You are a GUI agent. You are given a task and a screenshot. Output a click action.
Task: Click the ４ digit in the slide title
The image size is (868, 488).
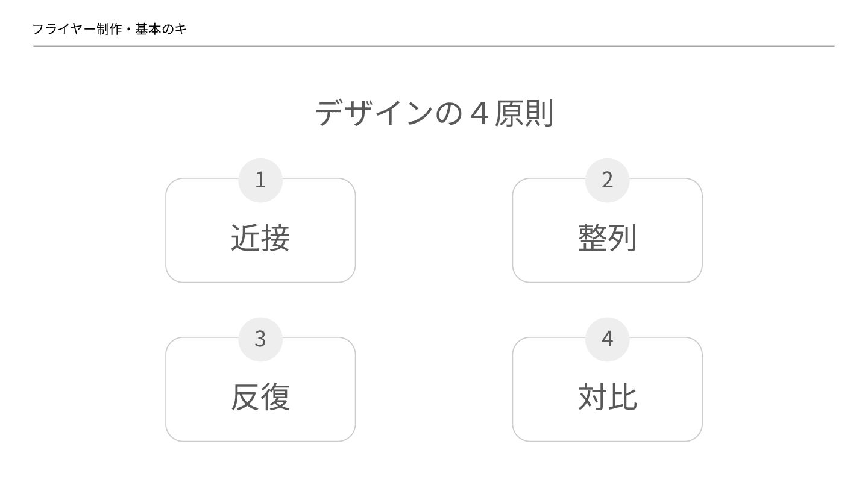coord(478,113)
